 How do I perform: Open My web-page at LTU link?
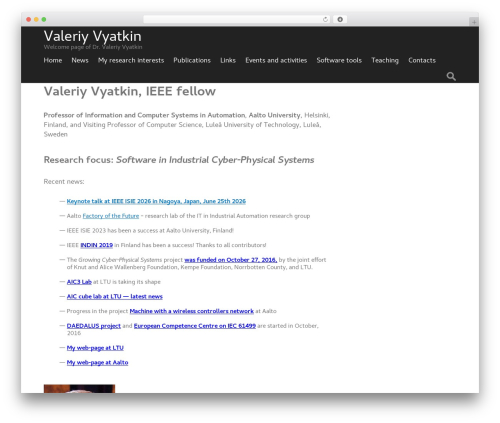tap(95, 348)
